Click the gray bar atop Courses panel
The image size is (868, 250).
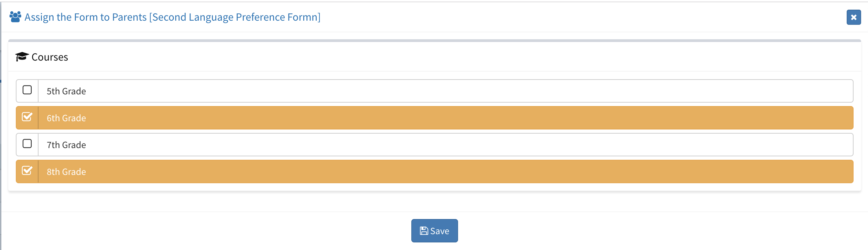point(434,41)
